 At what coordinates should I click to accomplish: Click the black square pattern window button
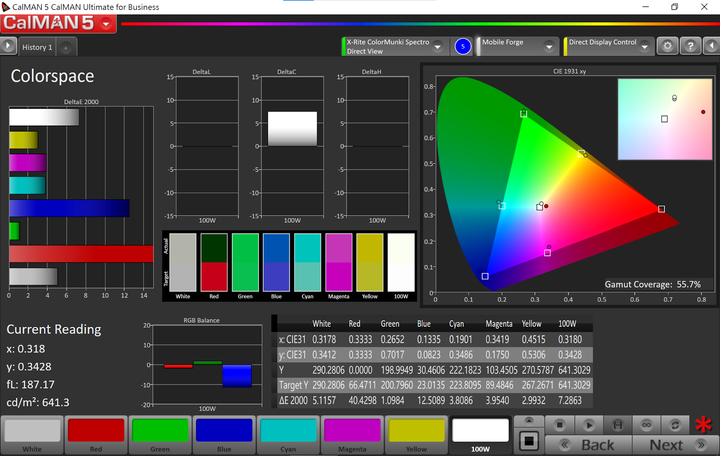coord(529,441)
